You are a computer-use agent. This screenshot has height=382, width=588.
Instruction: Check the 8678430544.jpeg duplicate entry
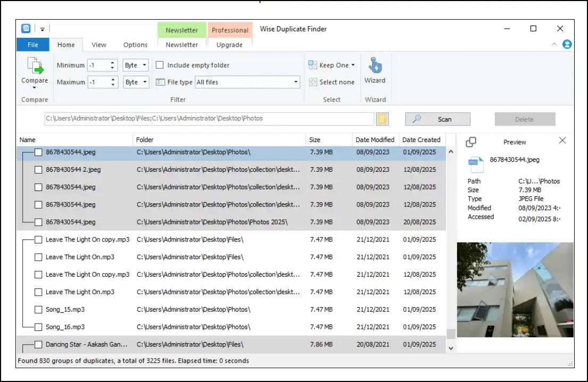(38, 152)
